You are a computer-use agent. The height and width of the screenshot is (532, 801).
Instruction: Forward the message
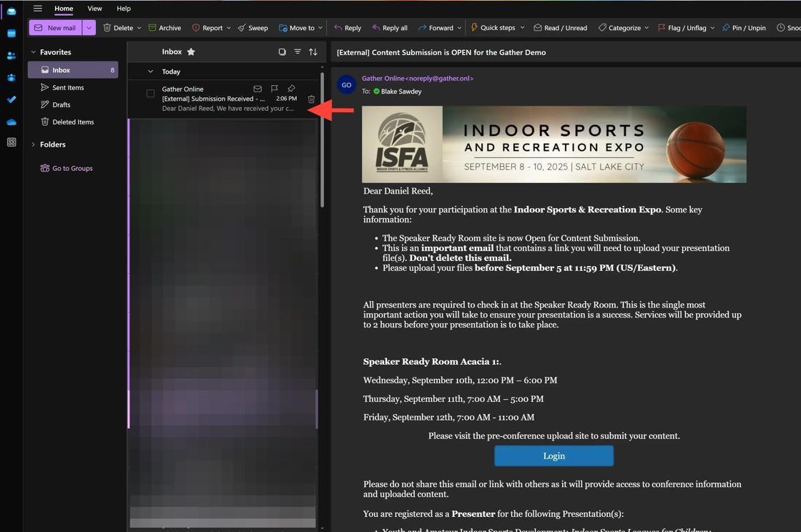436,28
